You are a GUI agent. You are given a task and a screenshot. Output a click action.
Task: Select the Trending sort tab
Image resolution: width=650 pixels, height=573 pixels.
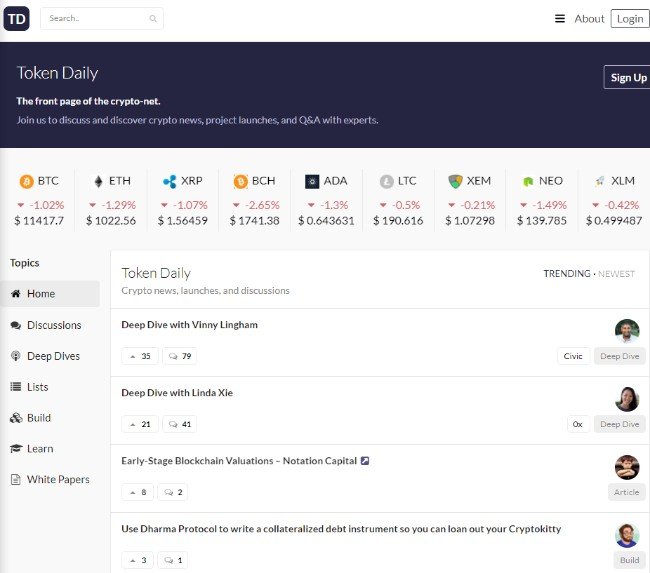point(566,273)
